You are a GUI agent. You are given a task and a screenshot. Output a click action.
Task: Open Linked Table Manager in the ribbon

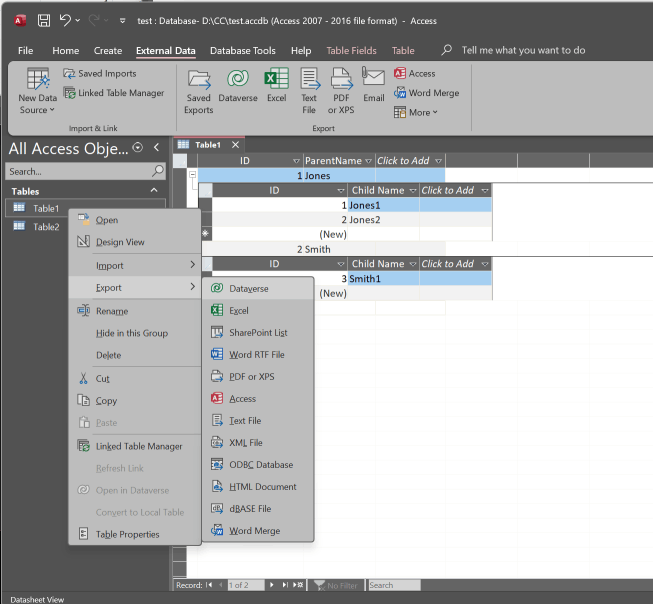coord(114,93)
